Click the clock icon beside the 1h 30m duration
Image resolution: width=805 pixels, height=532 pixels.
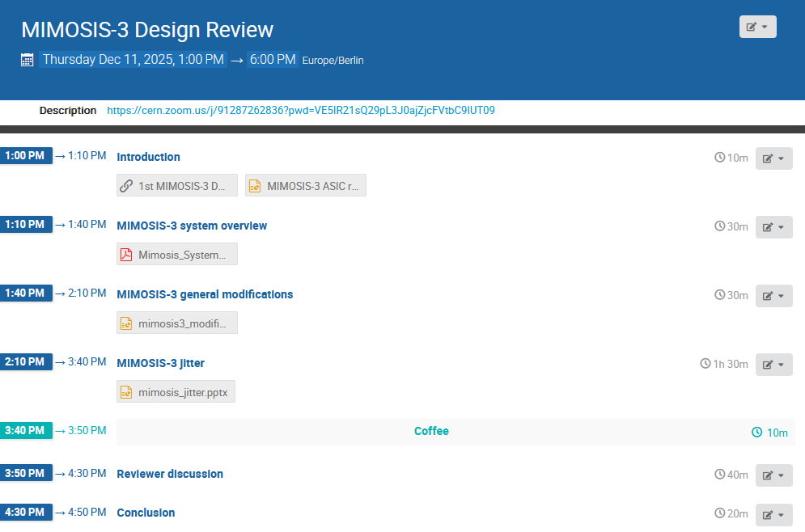click(x=705, y=364)
